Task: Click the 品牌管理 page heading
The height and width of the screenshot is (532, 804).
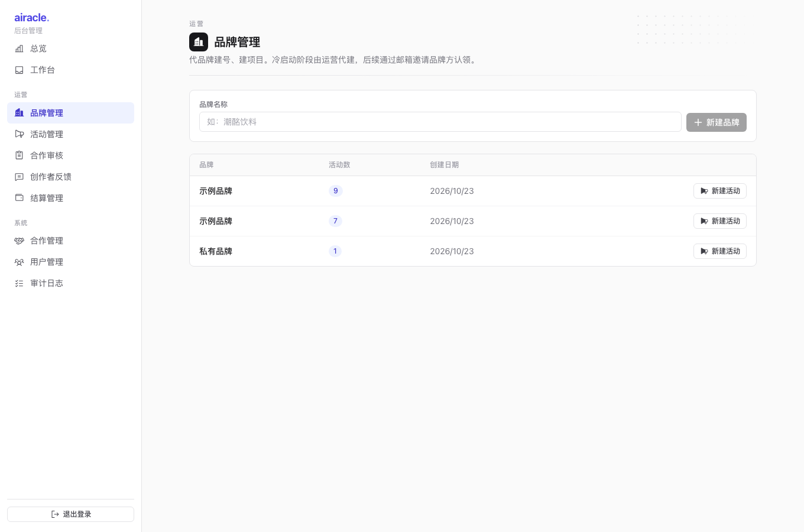Action: (237, 42)
